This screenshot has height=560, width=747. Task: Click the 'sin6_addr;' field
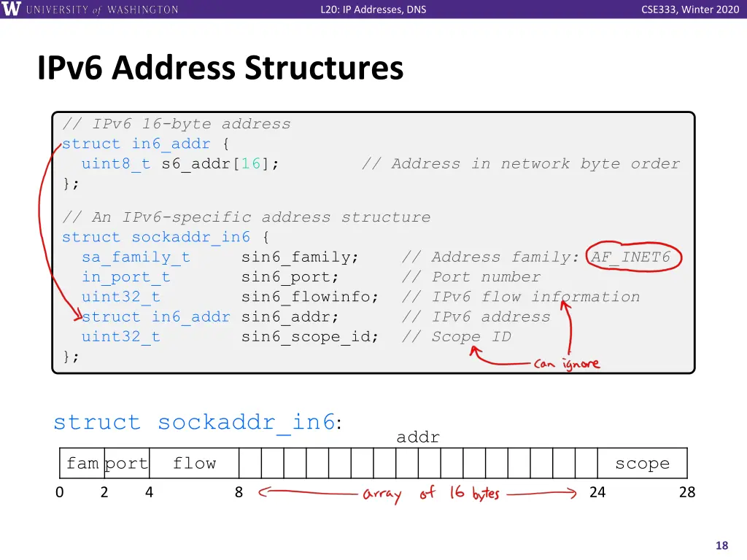[x=290, y=317]
